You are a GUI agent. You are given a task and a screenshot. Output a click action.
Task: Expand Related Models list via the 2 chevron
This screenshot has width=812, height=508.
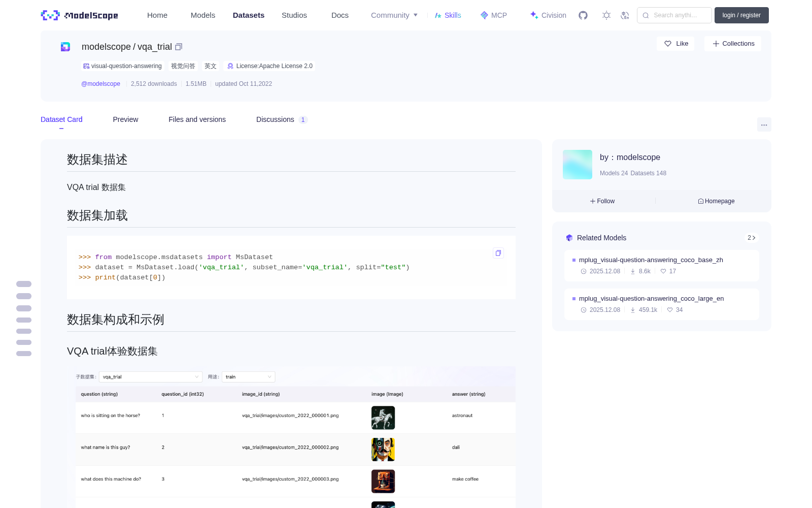[752, 238]
